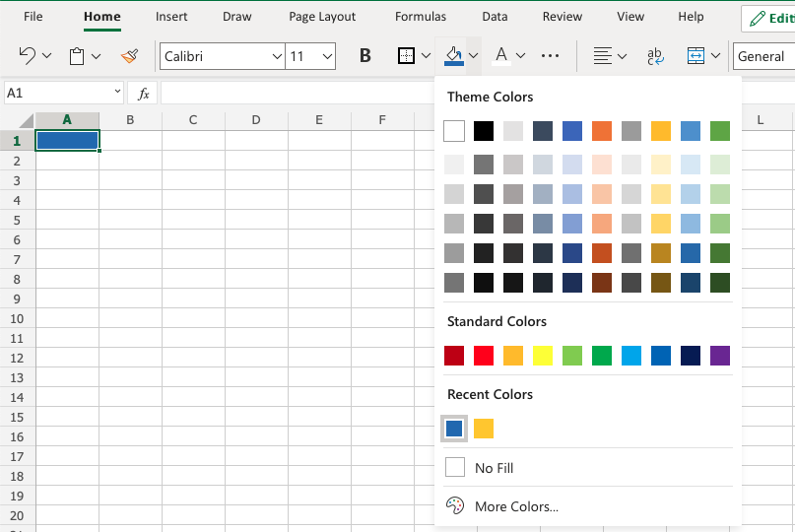The image size is (795, 532).
Task: Open the General number format dropdown
Action: pos(762,56)
